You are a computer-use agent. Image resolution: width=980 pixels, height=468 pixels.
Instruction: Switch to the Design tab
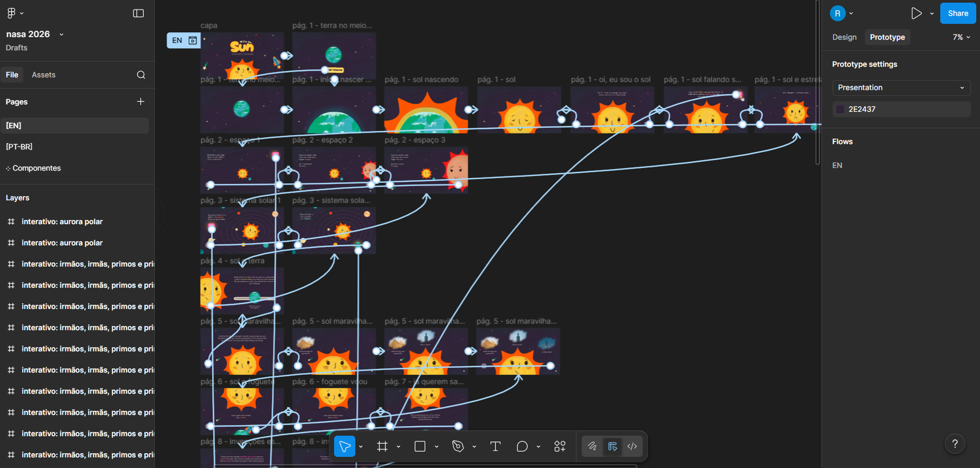(844, 37)
